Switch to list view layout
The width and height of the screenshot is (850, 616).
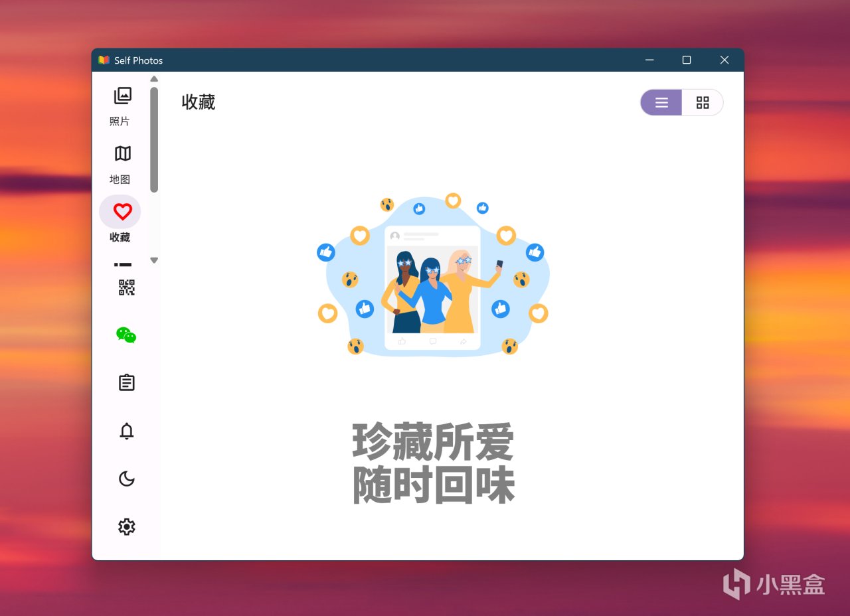(x=661, y=102)
